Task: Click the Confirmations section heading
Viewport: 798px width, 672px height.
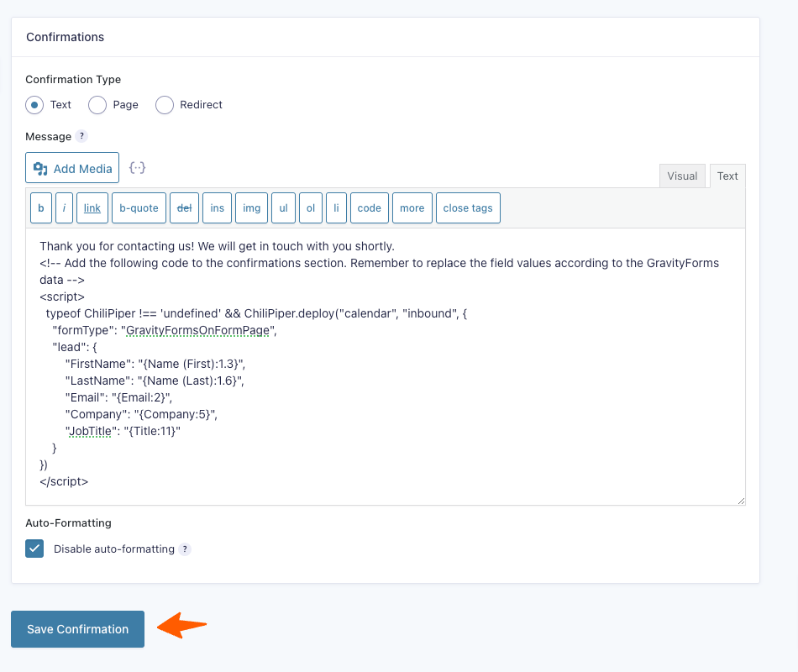Action: point(66,37)
